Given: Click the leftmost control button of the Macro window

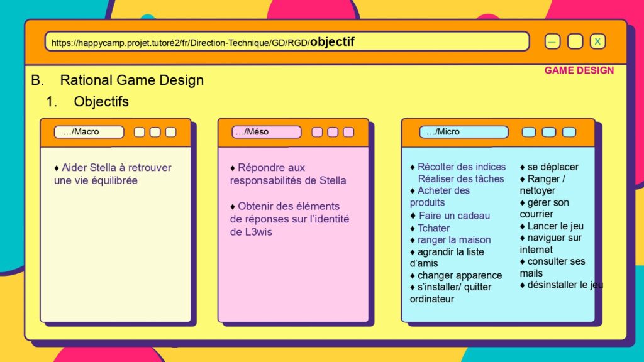Looking at the screenshot, I should 139,132.
